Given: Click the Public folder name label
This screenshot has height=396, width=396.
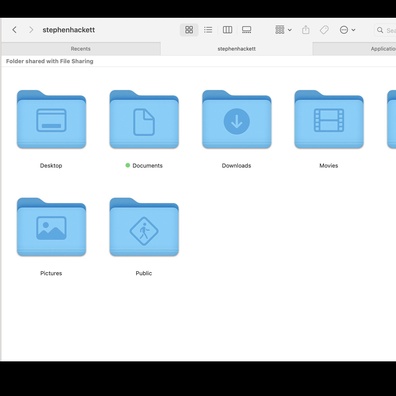Looking at the screenshot, I should click(x=144, y=273).
